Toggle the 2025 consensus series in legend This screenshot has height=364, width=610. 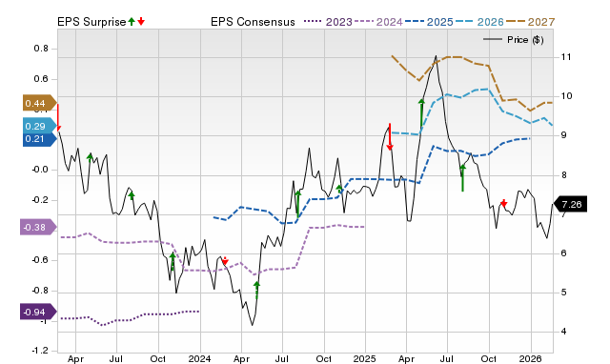[429, 22]
